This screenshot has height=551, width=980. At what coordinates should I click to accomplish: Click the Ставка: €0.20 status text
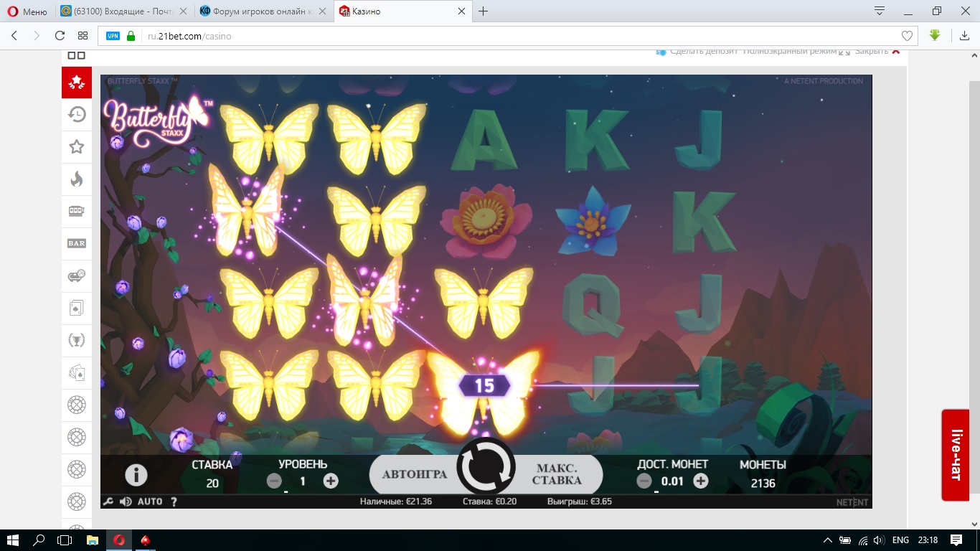tap(489, 501)
